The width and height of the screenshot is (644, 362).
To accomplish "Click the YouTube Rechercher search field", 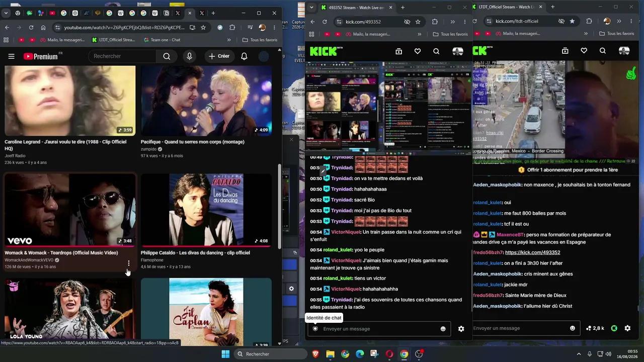I will coord(122,56).
